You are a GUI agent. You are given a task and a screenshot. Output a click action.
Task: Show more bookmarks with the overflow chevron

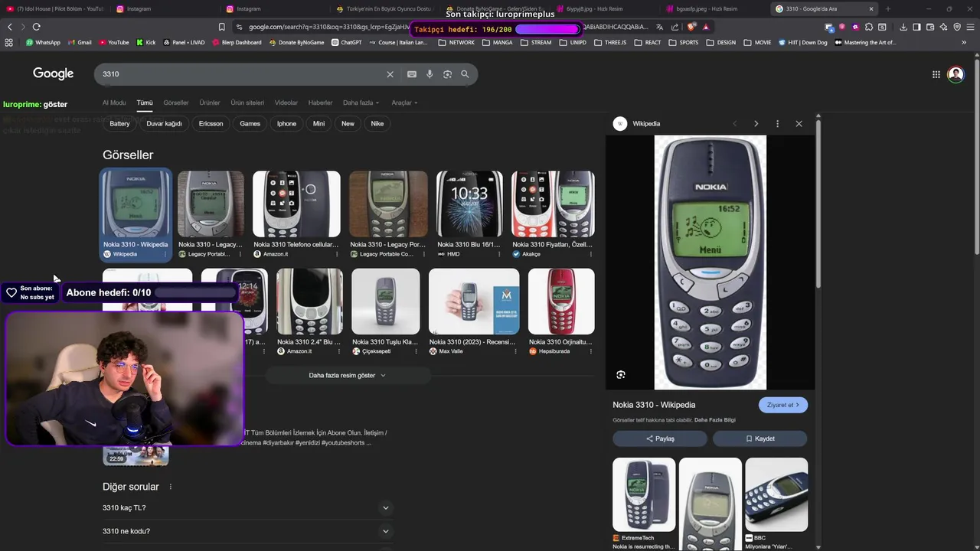(964, 43)
